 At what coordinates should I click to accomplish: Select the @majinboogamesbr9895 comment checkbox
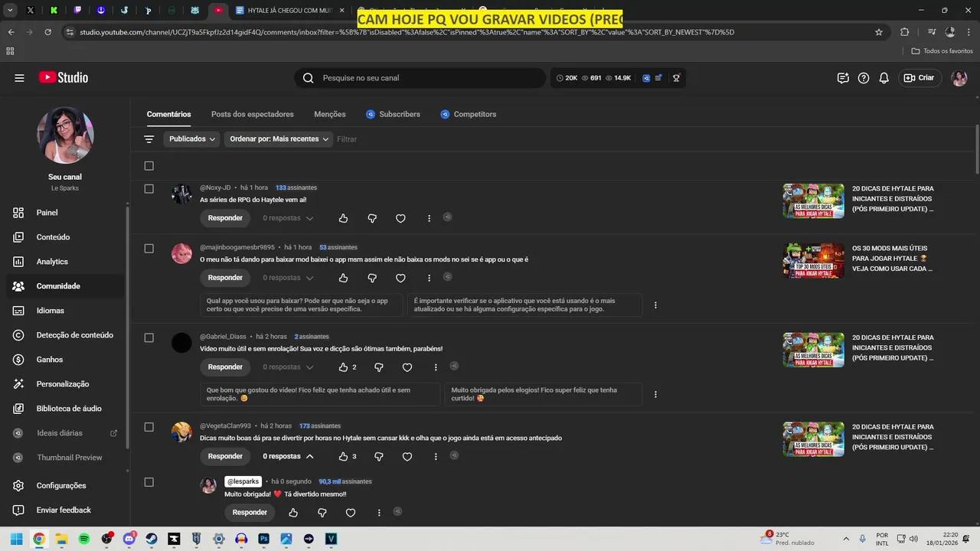149,249
